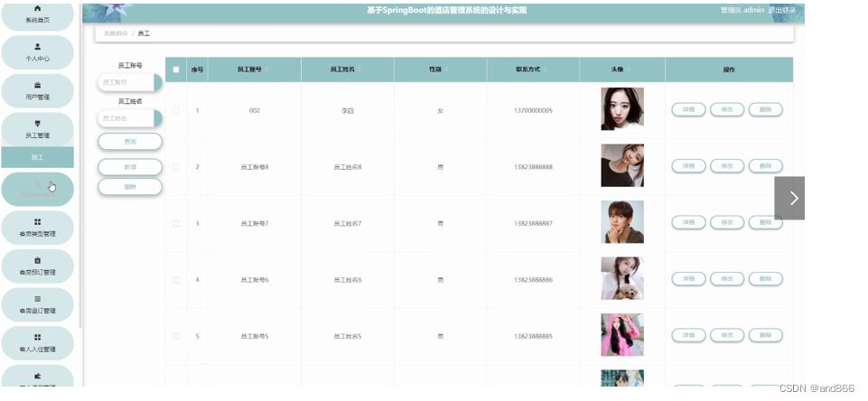This screenshot has height=401, width=868.
Task: Sort by 头像 column sort icon
Action: pos(629,70)
